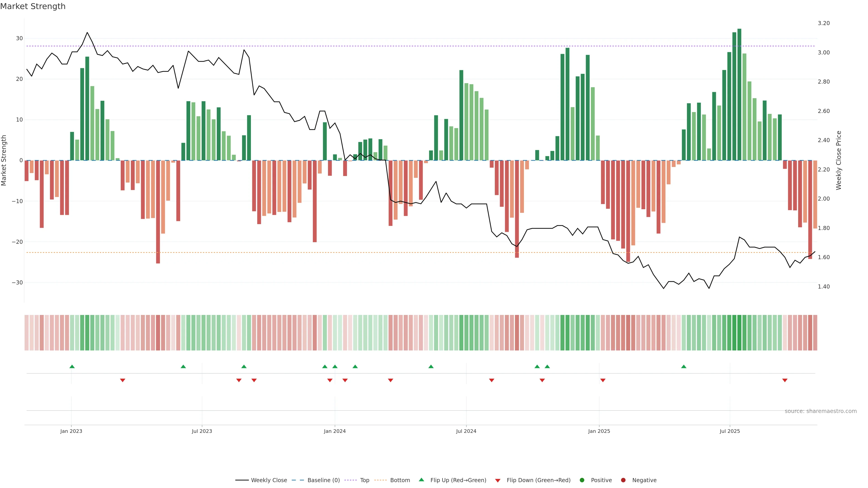Click the flip-down triangle just after Jan 2025
The image size is (868, 488).
[x=603, y=380]
